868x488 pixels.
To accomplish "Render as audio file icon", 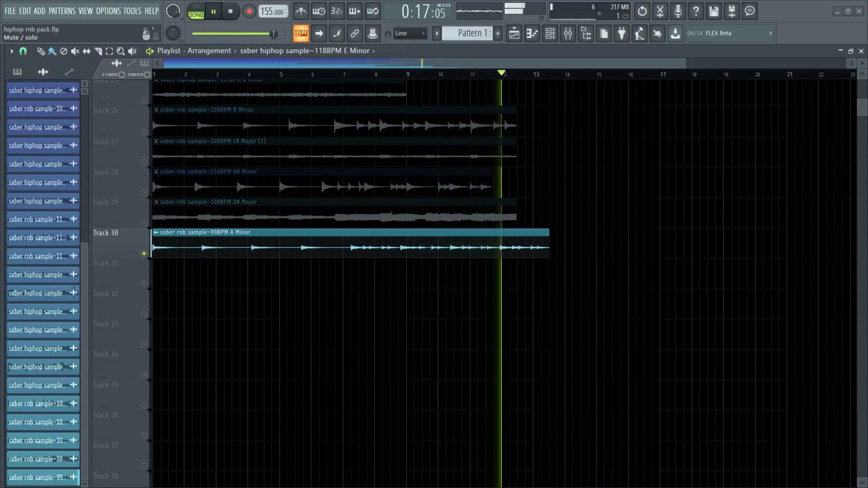I will [732, 11].
